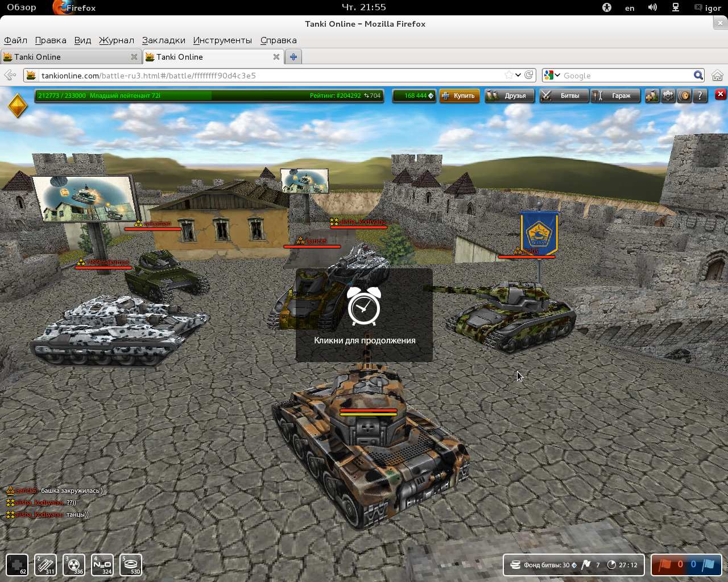Image resolution: width=728 pixels, height=582 pixels.
Task: Open the search engine dropdown
Action: 552,76
